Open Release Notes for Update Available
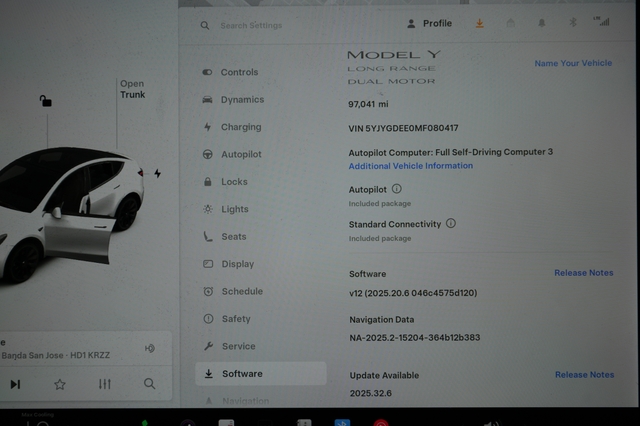640x426 pixels. click(x=584, y=375)
